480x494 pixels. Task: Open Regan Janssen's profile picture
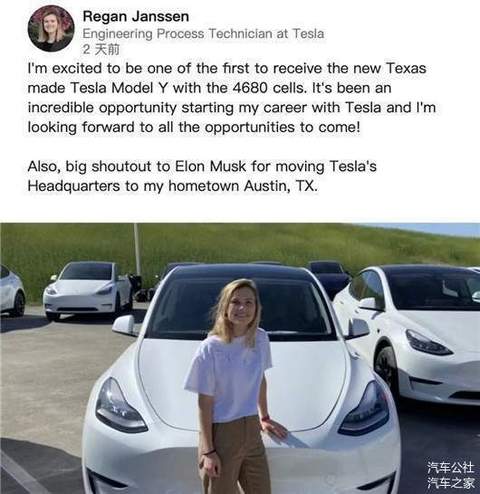point(51,29)
